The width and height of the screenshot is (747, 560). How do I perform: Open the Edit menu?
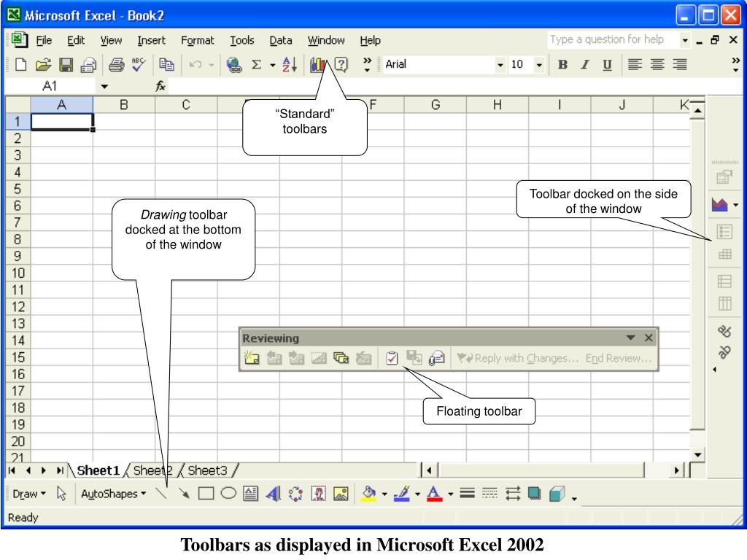[x=76, y=41]
